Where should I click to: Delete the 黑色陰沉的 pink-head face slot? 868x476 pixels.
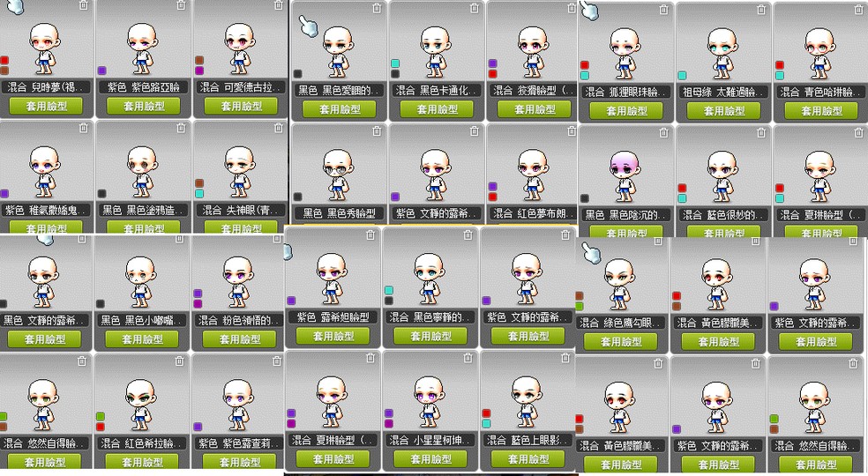coord(663,132)
